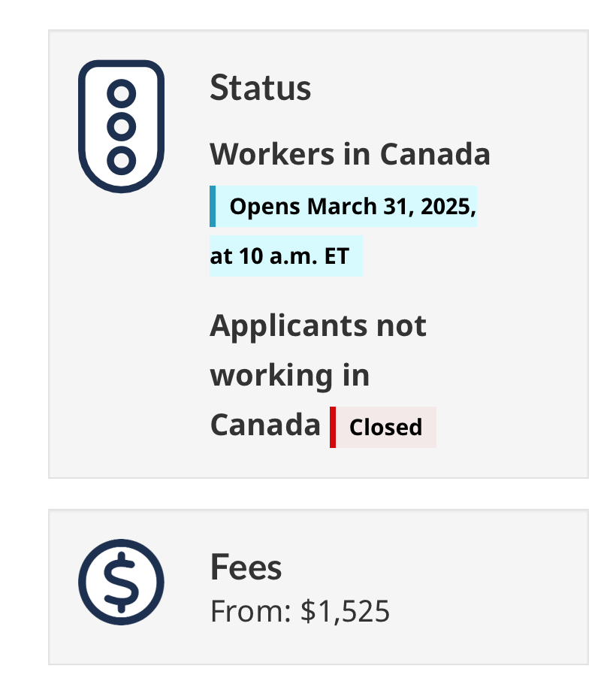This screenshot has width=616, height=687.
Task: Click the Closed status badge
Action: (383, 427)
